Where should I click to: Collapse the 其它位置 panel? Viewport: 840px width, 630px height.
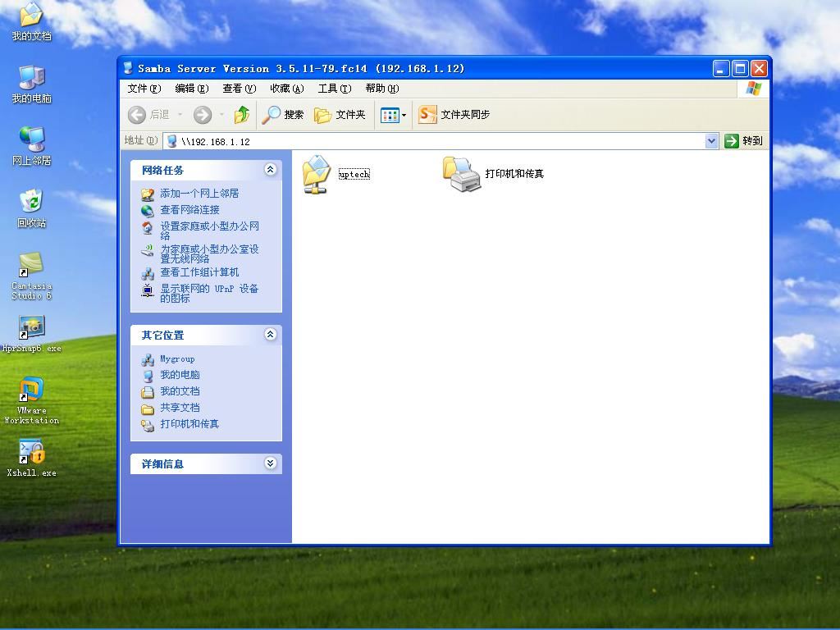tap(271, 335)
